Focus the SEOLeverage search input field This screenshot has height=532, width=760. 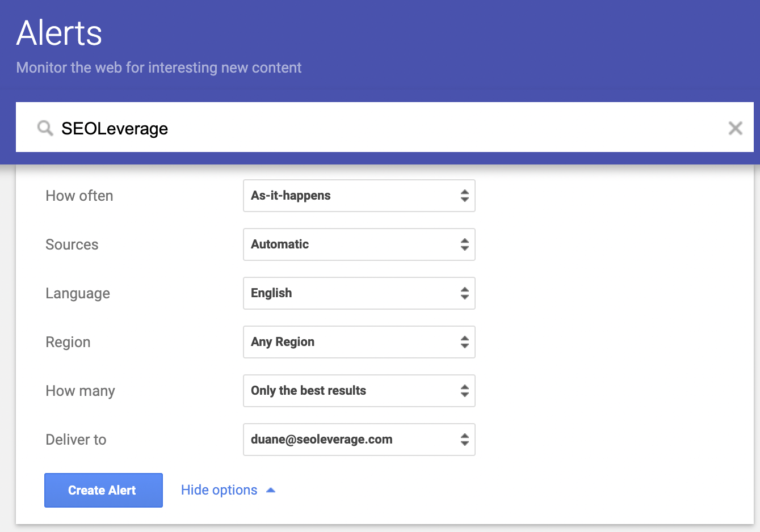click(386, 128)
